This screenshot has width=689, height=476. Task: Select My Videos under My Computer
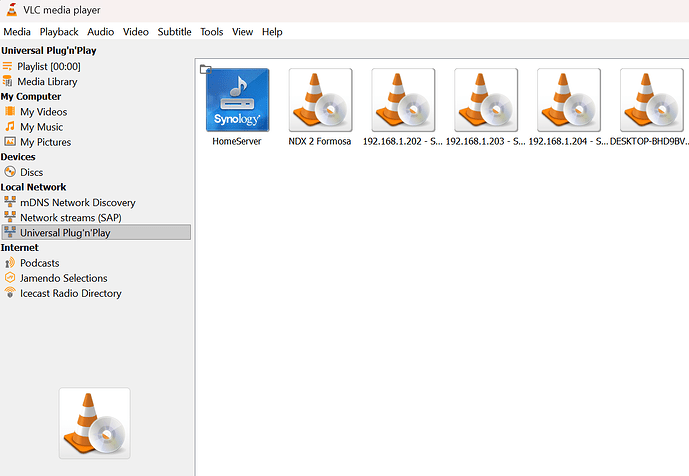(43, 112)
